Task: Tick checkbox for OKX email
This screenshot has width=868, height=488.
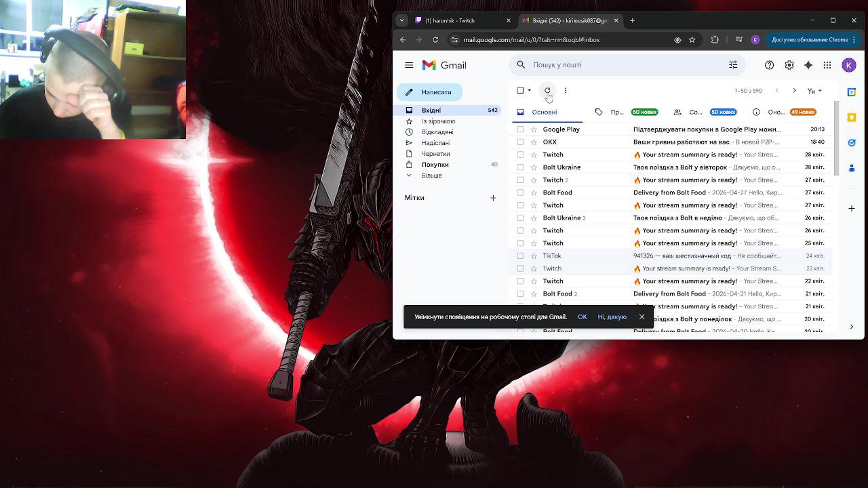Action: [x=520, y=142]
